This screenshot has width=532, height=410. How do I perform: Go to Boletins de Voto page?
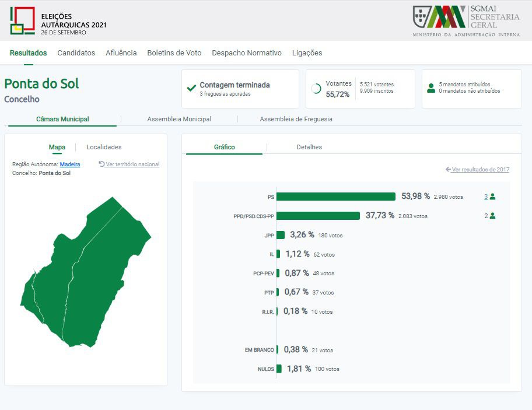174,53
